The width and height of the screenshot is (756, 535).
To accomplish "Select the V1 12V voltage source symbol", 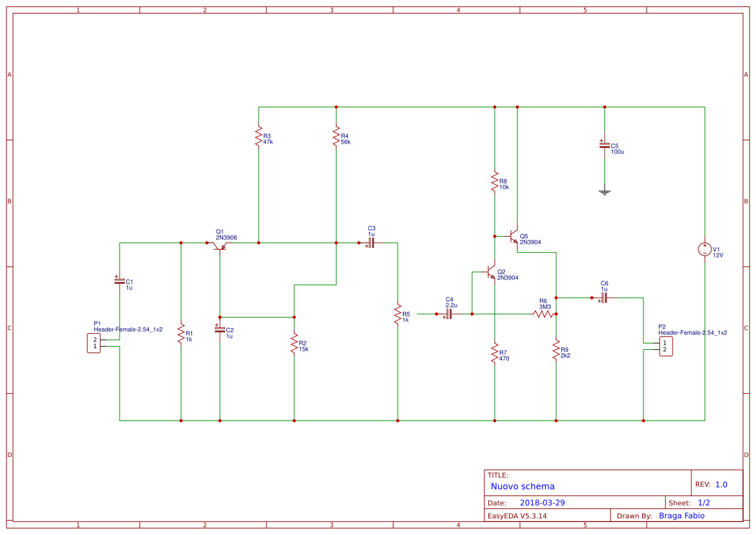I will pos(704,250).
